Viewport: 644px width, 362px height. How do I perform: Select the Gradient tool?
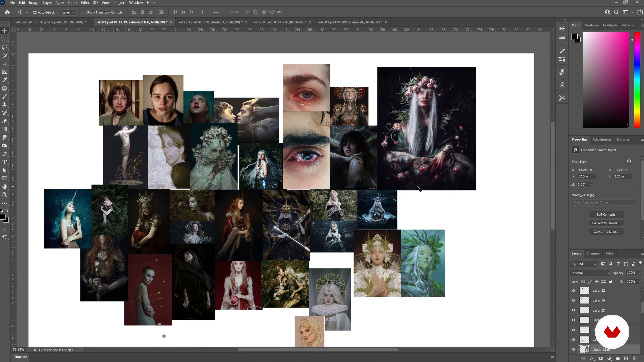click(x=5, y=129)
